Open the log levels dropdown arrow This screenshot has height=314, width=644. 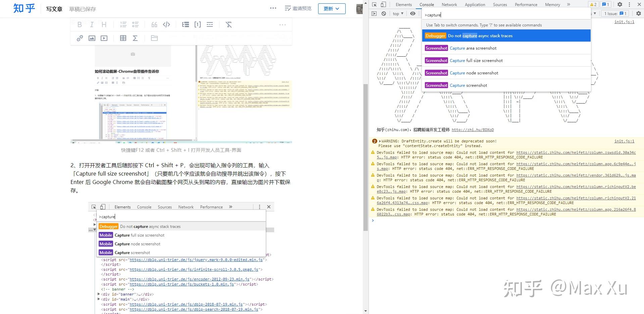(x=595, y=13)
